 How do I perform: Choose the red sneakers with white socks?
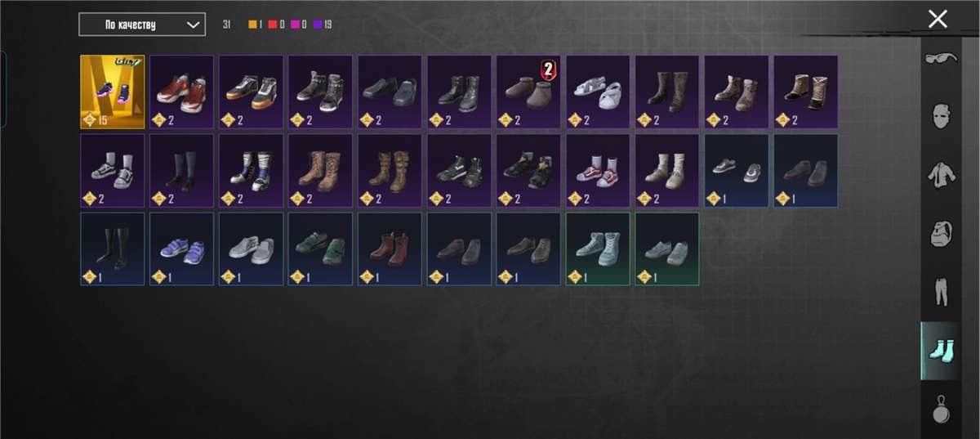point(598,170)
